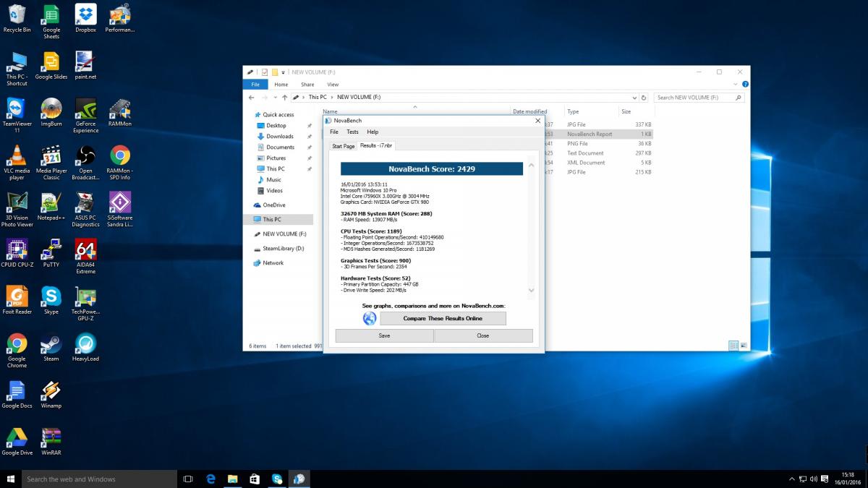
Task: Open the Share ribbon tab in Explorer
Action: [x=307, y=85]
